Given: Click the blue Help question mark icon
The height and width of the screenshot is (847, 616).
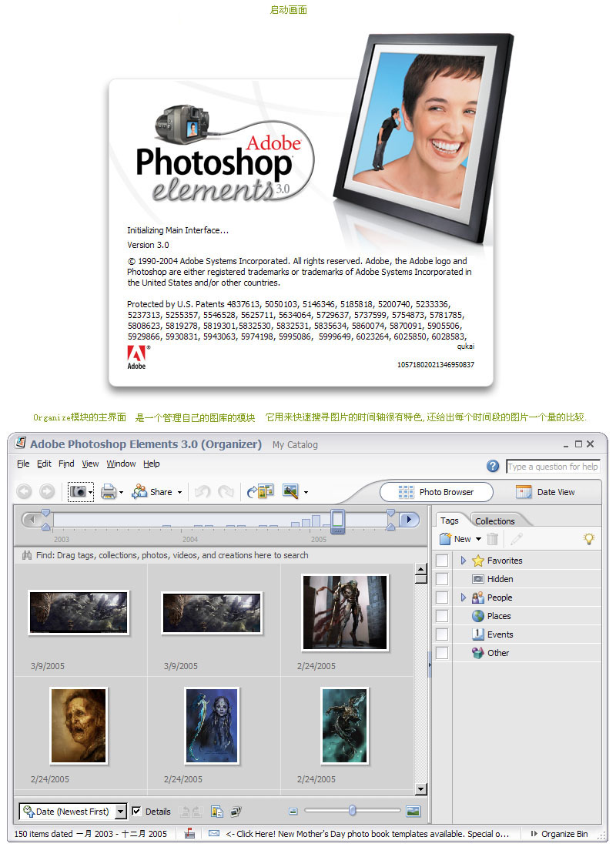Looking at the screenshot, I should pos(493,466).
